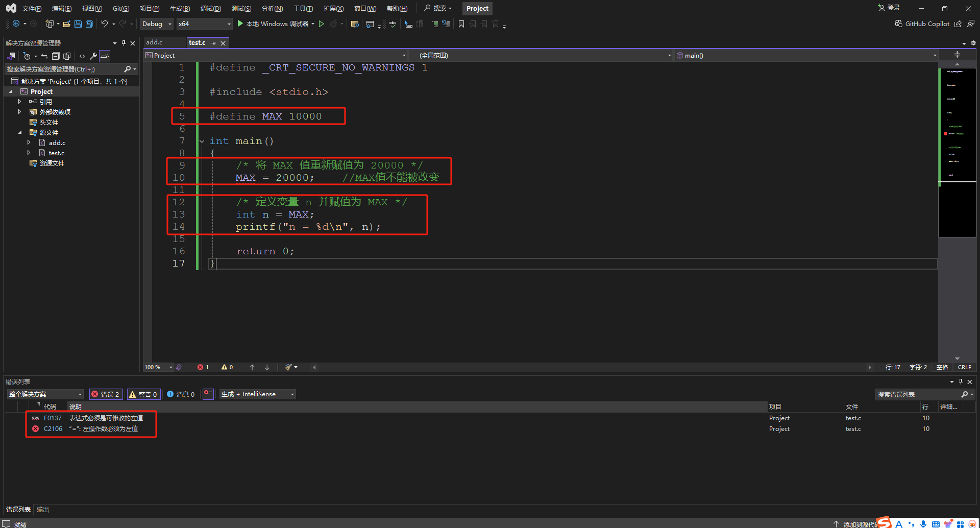Click the view code icon in Solution Explorer
Screen dimensions: 980x528
tap(82, 56)
